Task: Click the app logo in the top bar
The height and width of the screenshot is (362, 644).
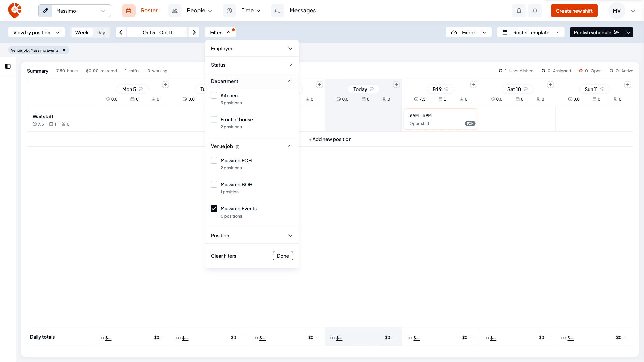Action: [15, 11]
